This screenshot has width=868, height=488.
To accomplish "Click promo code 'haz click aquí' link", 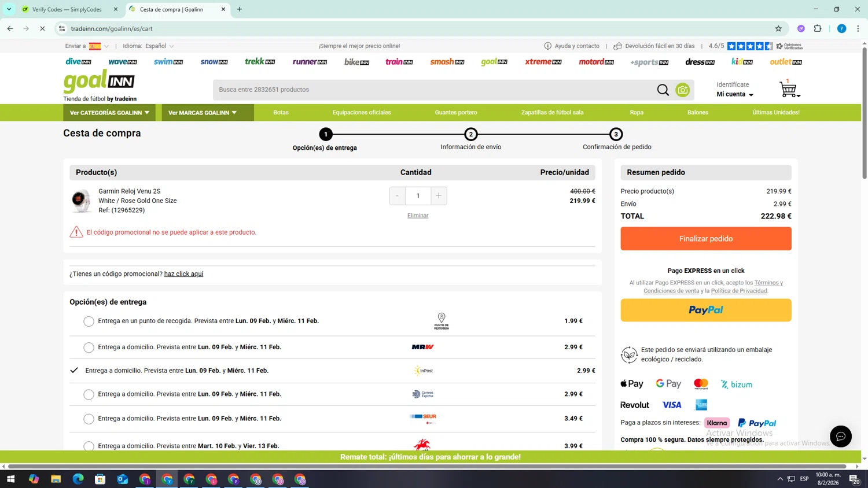I will coord(183,274).
